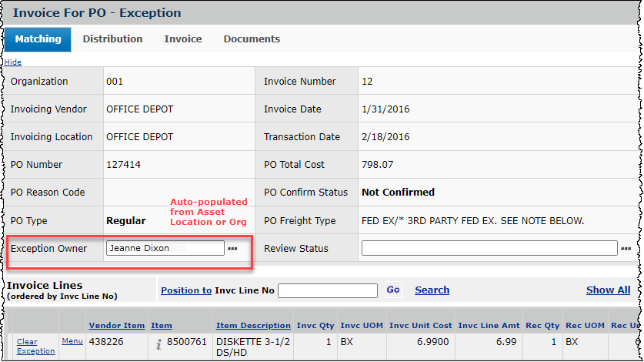Viewport: 644px width, 362px height.
Task: Switch to the Matching tab
Action: click(38, 39)
